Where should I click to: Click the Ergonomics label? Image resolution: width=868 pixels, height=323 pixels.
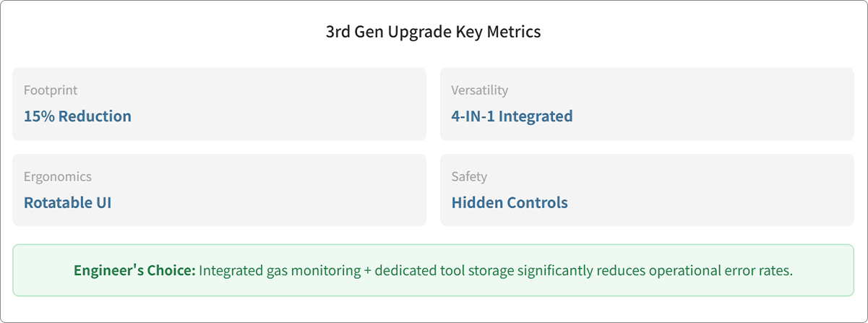coord(58,177)
